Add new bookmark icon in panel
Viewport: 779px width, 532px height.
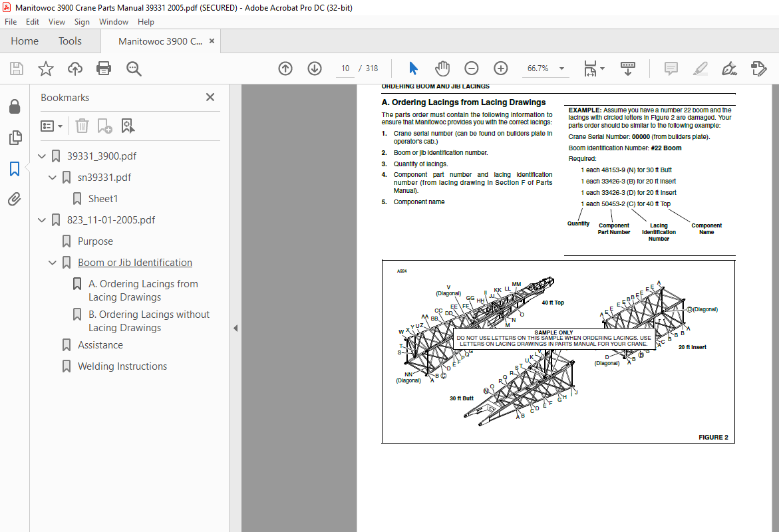[x=104, y=126]
